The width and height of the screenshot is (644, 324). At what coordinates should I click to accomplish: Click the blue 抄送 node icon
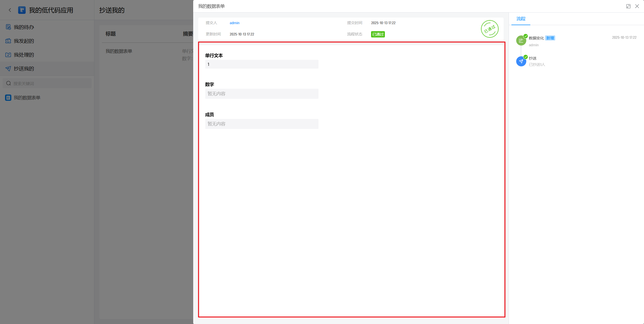(x=521, y=61)
